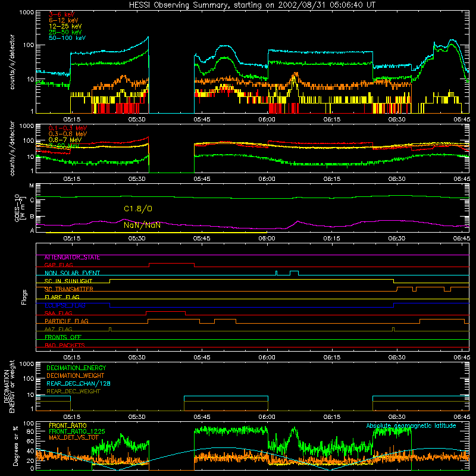
Task: Click the green FRONTS_OFF label
Action: (63, 337)
